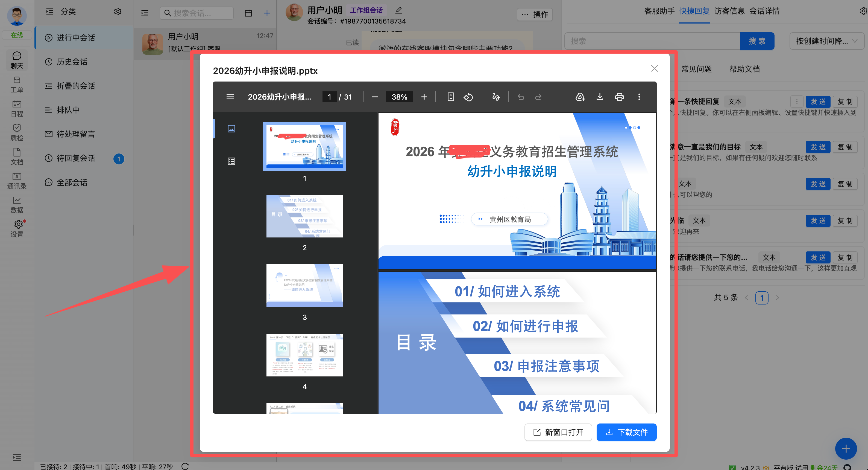Show document outline in viewer sidebar
The width and height of the screenshot is (868, 470).
coord(231,161)
